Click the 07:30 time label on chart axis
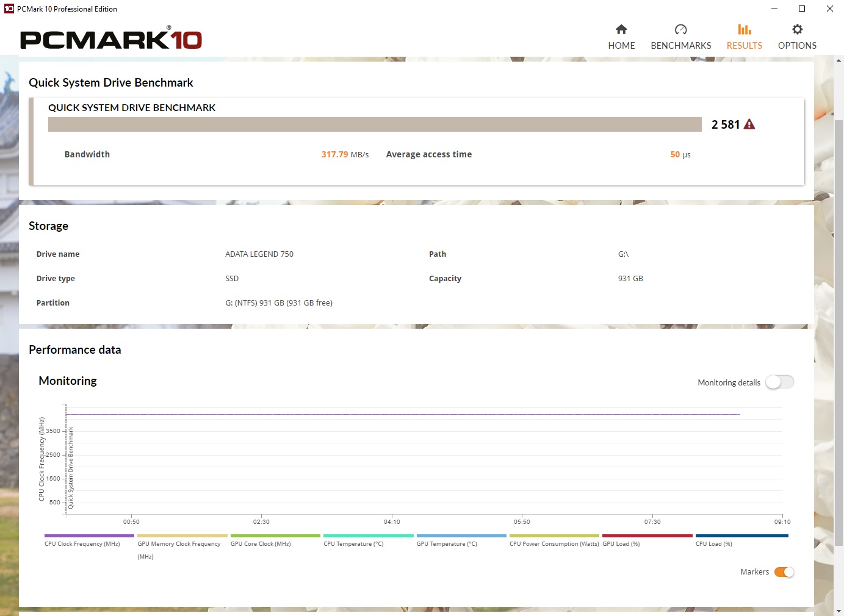 [x=652, y=522]
